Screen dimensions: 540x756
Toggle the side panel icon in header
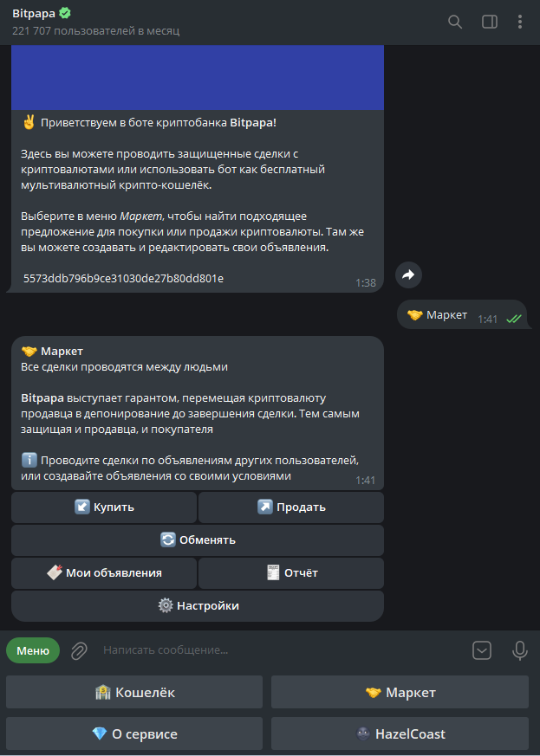(490, 22)
